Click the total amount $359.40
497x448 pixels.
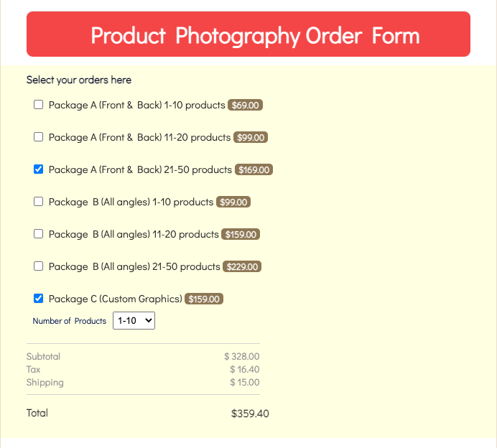[250, 414]
